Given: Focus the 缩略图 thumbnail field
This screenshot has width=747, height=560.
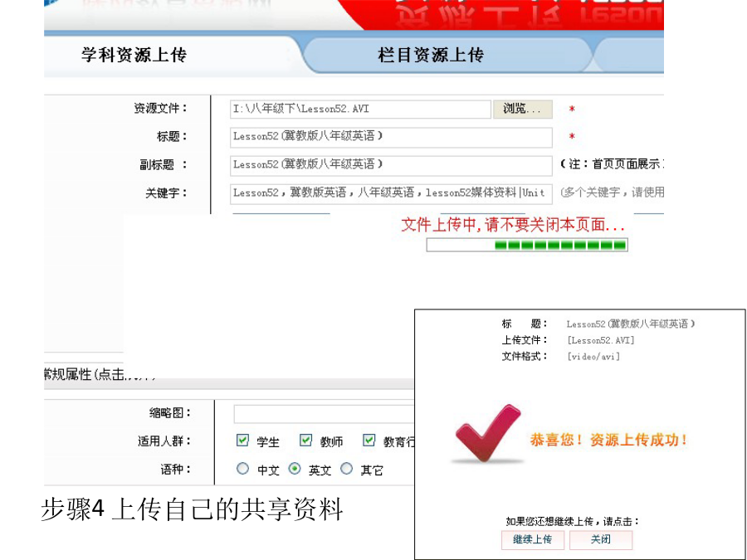Looking at the screenshot, I should coord(324,414).
